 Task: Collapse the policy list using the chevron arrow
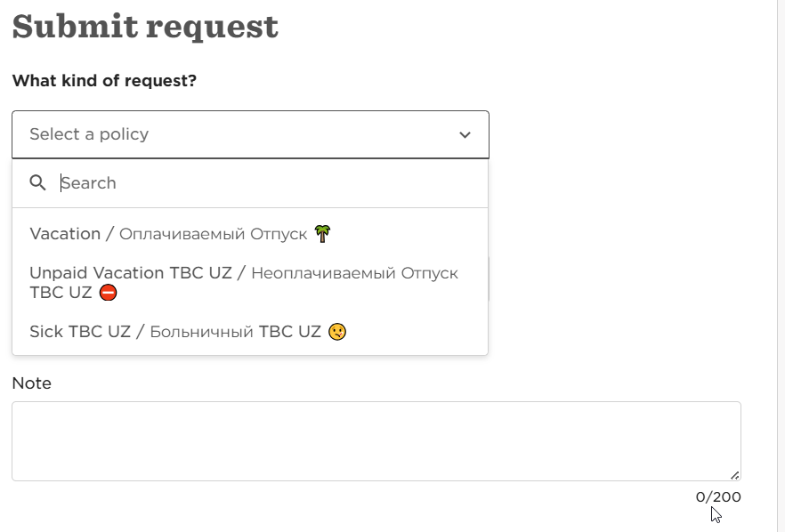[x=465, y=135]
